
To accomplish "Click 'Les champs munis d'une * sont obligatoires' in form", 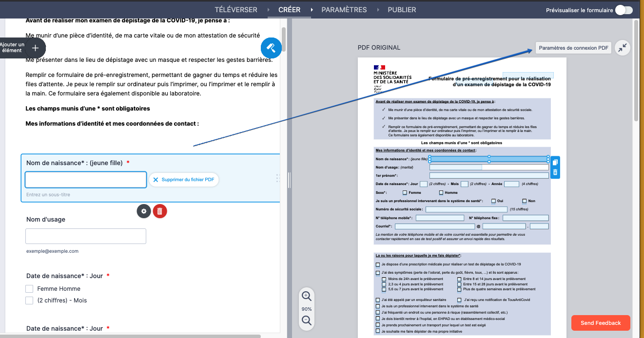I will [x=88, y=108].
